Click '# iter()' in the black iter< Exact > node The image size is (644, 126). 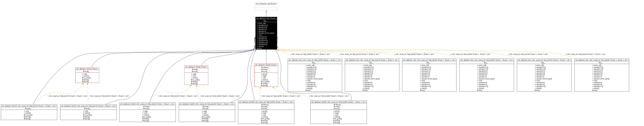tap(259, 48)
